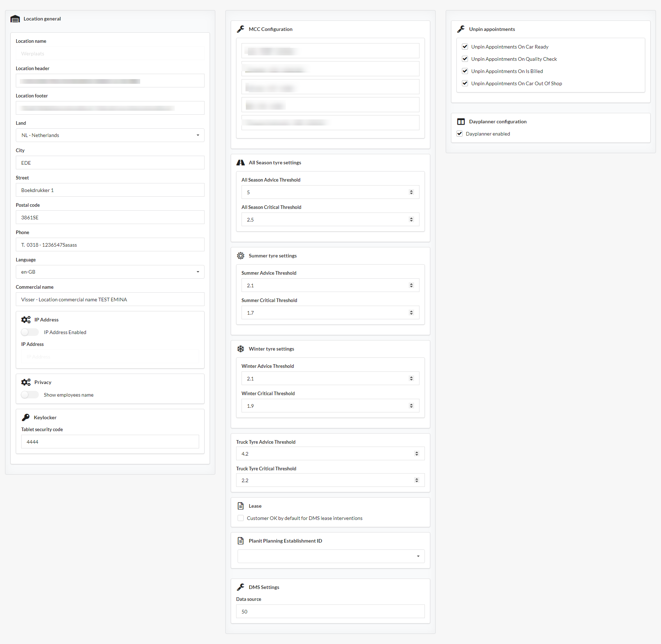This screenshot has width=661, height=644.
Task: Click the Privacy gears icon
Action: pyautogui.click(x=26, y=382)
